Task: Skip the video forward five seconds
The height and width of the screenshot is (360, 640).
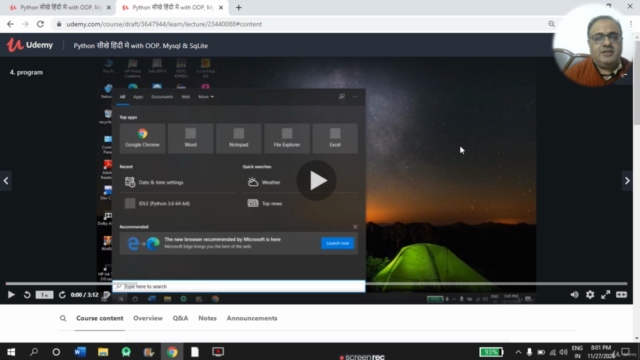Action: [x=62, y=295]
